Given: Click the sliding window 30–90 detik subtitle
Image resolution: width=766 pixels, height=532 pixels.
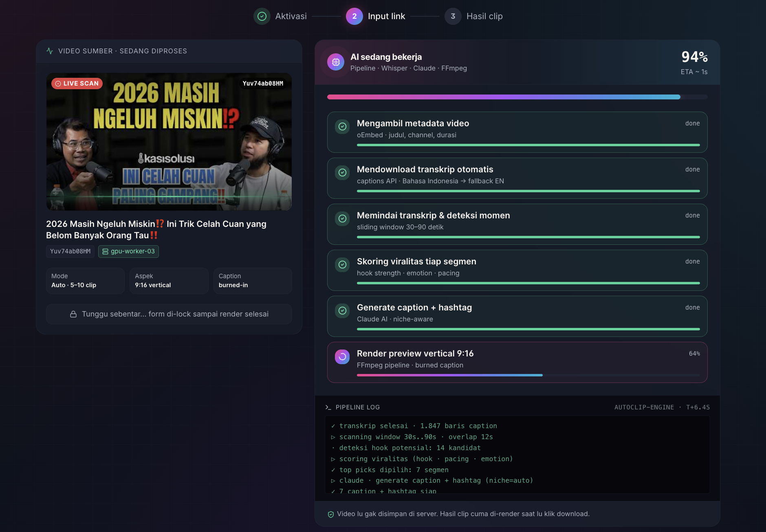Looking at the screenshot, I should (400, 227).
